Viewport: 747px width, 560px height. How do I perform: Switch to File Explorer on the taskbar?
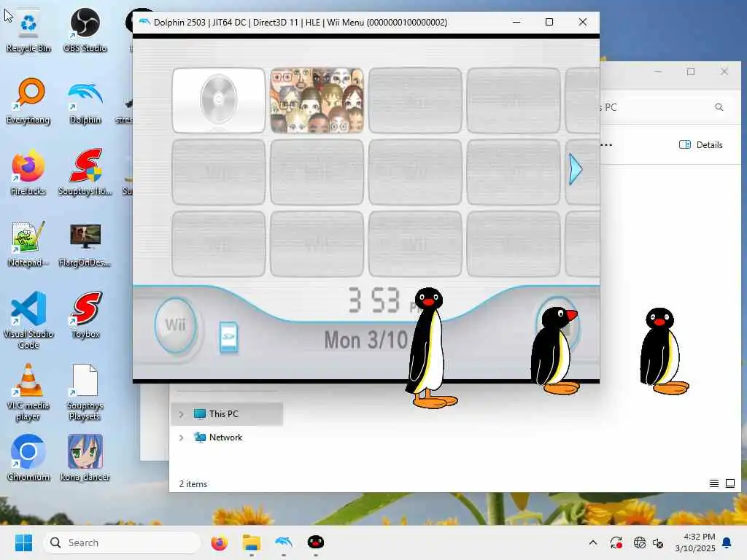[251, 542]
